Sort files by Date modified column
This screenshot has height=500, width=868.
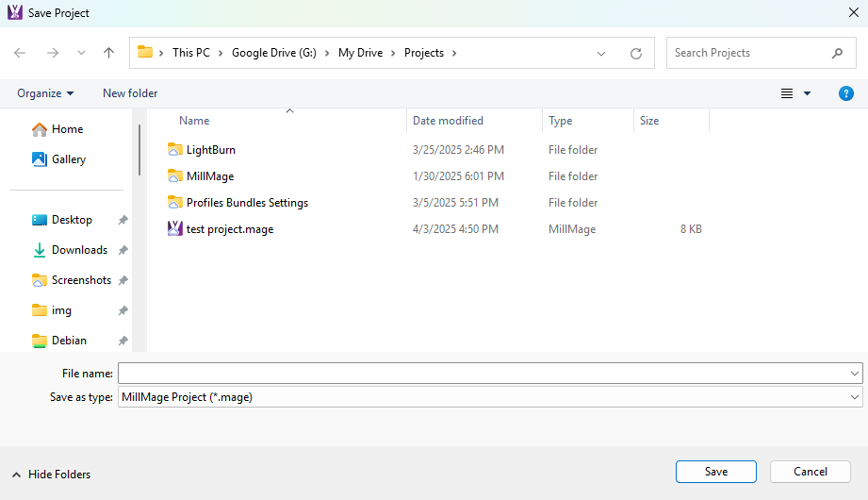449,121
